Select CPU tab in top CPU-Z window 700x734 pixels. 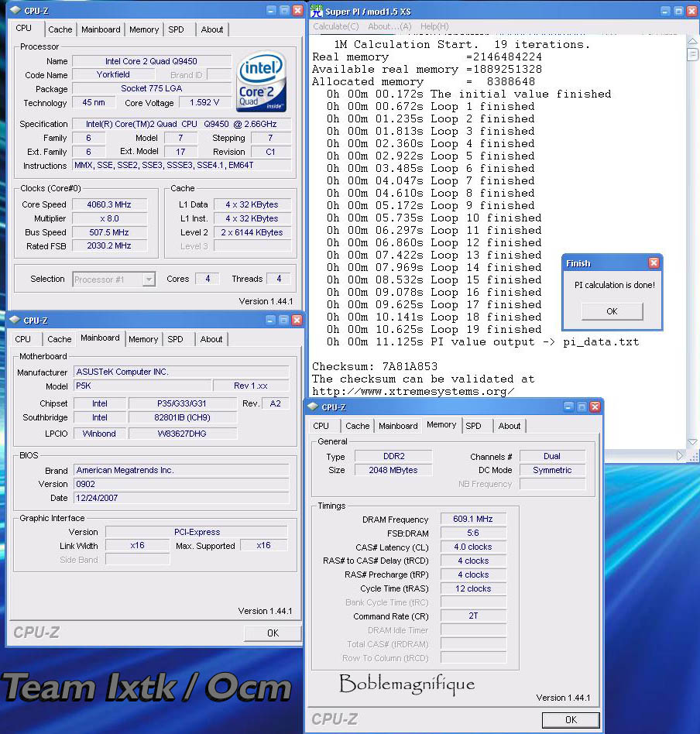pyautogui.click(x=24, y=28)
